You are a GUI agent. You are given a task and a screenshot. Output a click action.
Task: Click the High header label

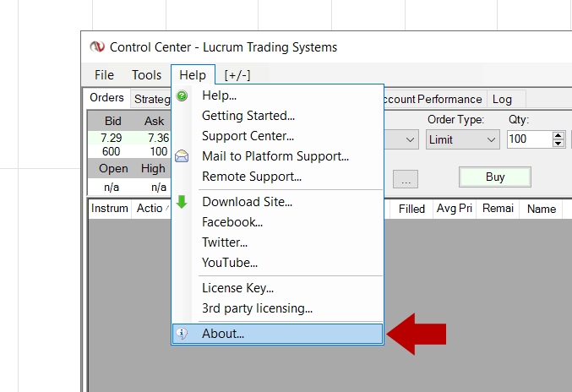[153, 168]
